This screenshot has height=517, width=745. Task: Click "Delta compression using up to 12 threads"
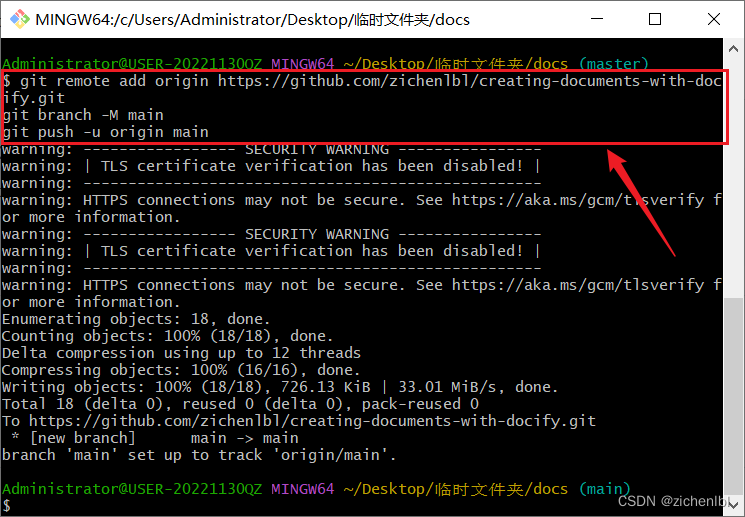click(181, 353)
